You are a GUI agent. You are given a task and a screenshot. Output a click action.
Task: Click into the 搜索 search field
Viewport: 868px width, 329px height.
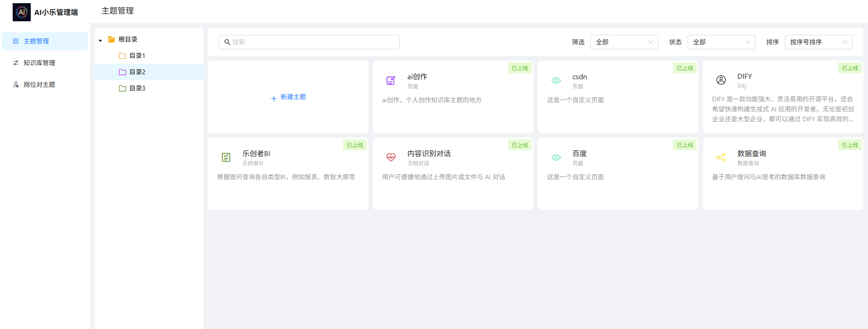tap(312, 42)
